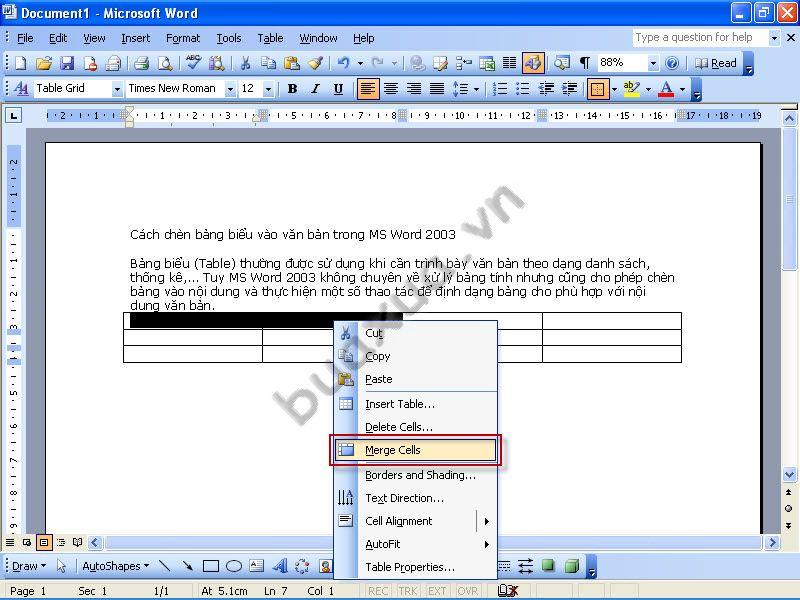Image resolution: width=800 pixels, height=600 pixels.
Task: Open the Font Size dropdown
Action: (269, 90)
